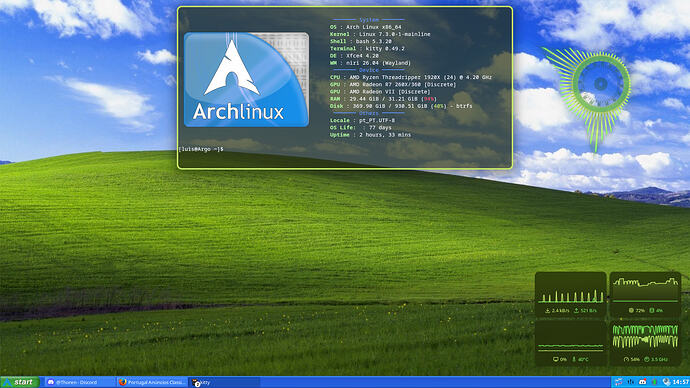Select the 'AMD Radeon VII' GPU line

(380, 92)
